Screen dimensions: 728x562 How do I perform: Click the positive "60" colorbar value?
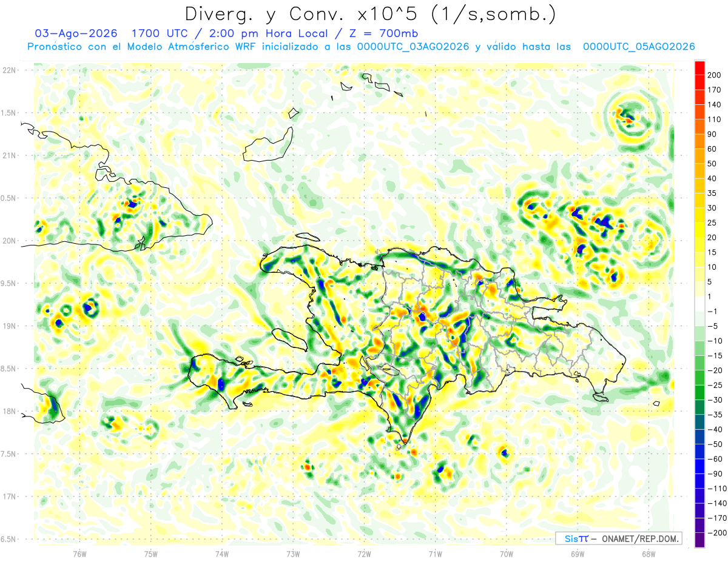713,149
